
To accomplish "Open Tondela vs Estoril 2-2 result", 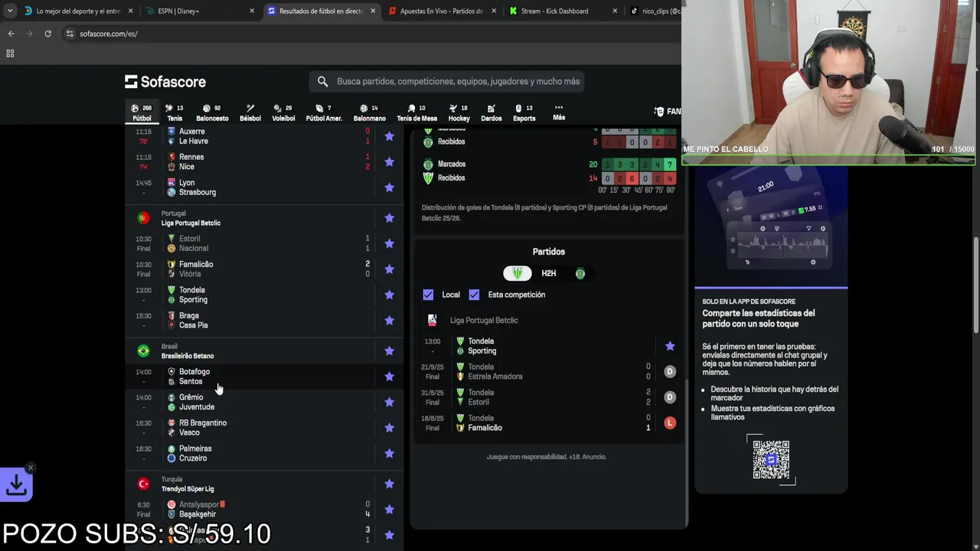I will [x=549, y=397].
